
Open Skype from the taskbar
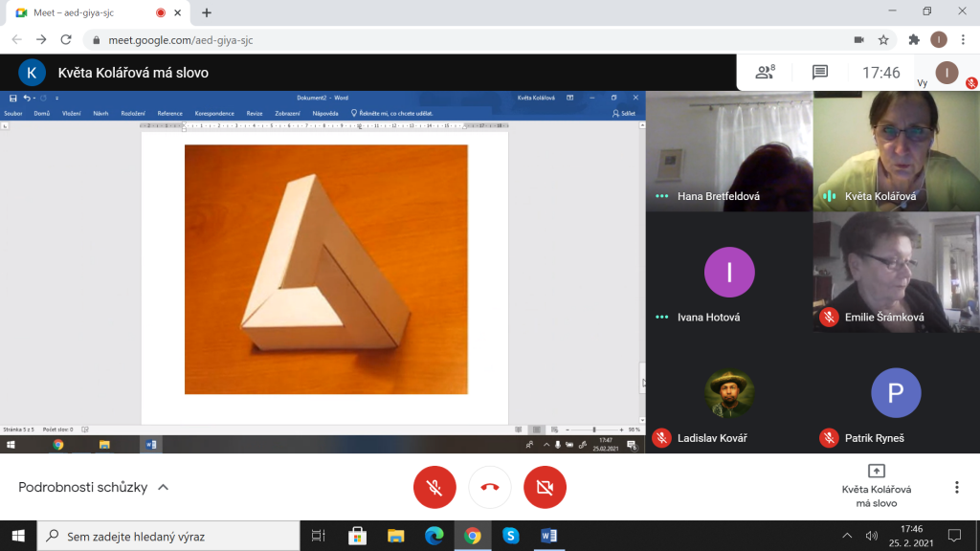pos(511,536)
